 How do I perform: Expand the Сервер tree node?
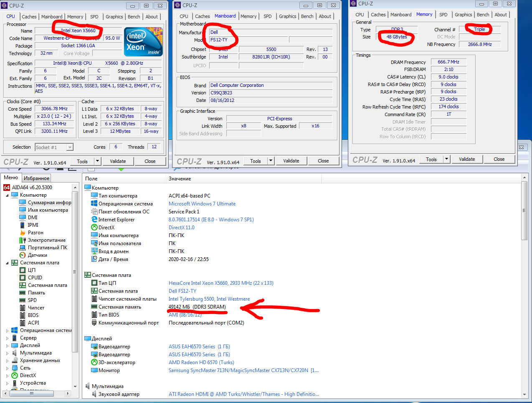coord(7,338)
